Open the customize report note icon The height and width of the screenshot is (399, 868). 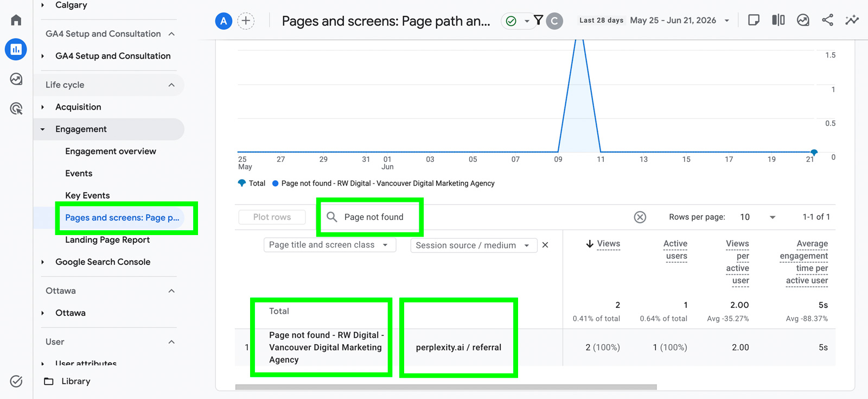[754, 20]
